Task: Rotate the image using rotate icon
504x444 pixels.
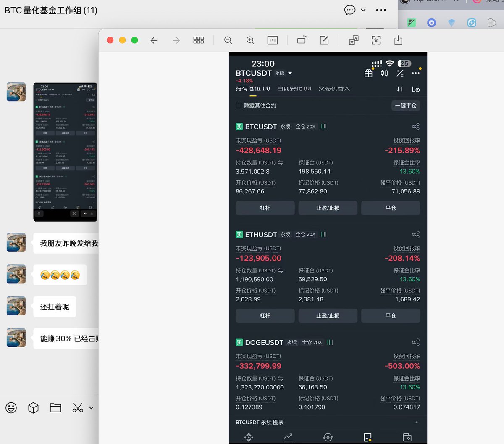Action: (x=302, y=40)
